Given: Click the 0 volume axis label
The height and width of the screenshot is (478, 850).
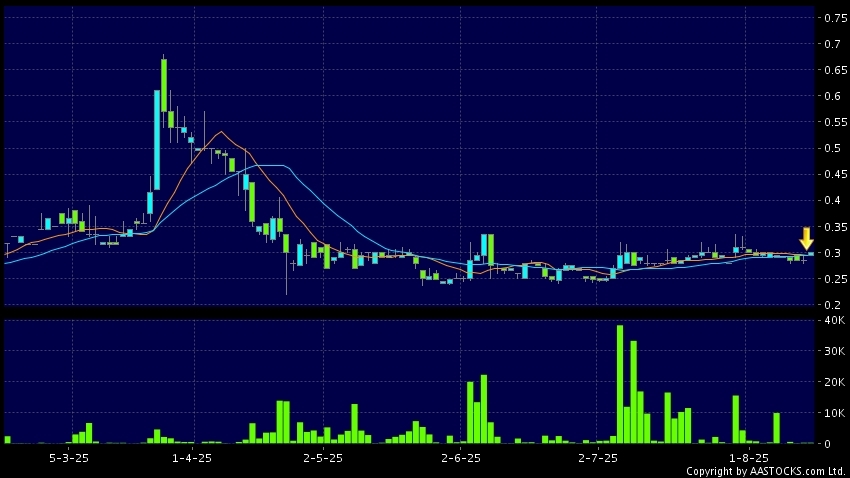Looking at the screenshot, I should pyautogui.click(x=827, y=444).
